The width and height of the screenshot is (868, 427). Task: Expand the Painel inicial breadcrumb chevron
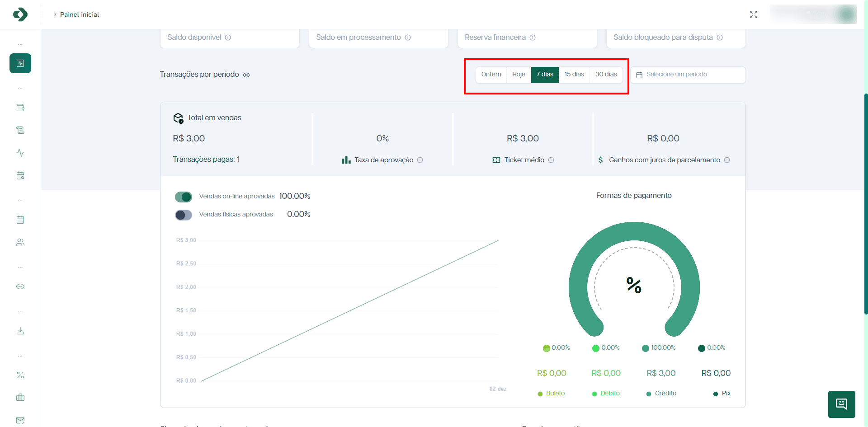pos(55,14)
